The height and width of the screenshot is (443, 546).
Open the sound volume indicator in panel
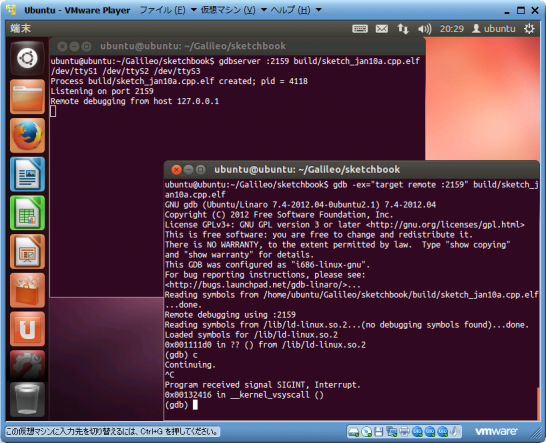[424, 29]
